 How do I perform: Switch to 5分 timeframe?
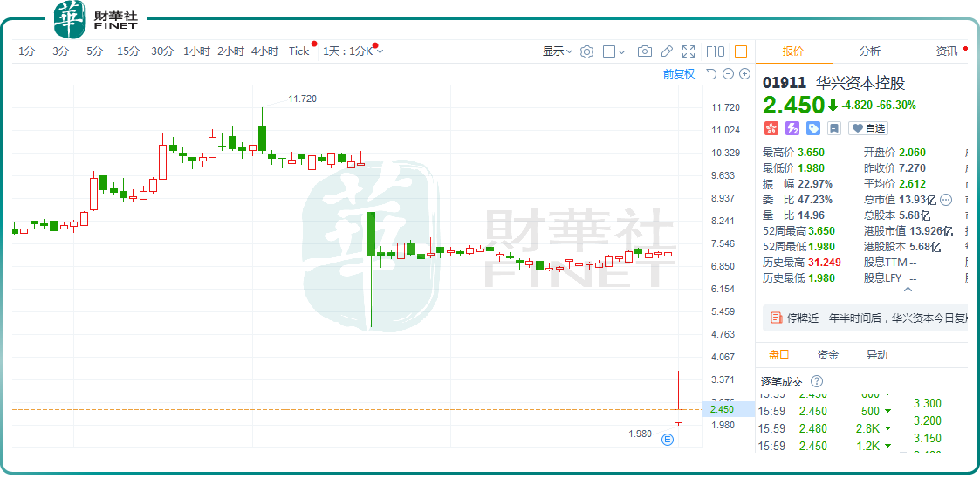pyautogui.click(x=94, y=51)
